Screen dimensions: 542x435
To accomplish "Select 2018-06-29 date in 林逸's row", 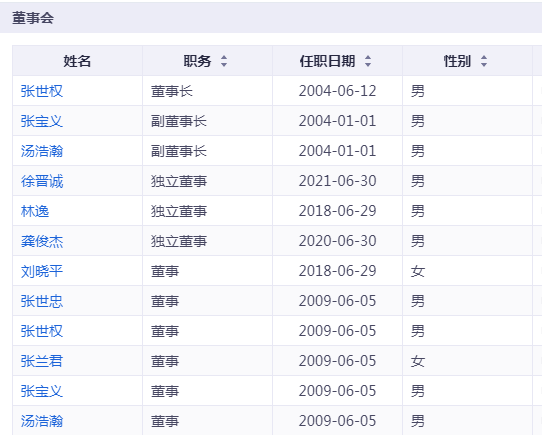I will (337, 211).
